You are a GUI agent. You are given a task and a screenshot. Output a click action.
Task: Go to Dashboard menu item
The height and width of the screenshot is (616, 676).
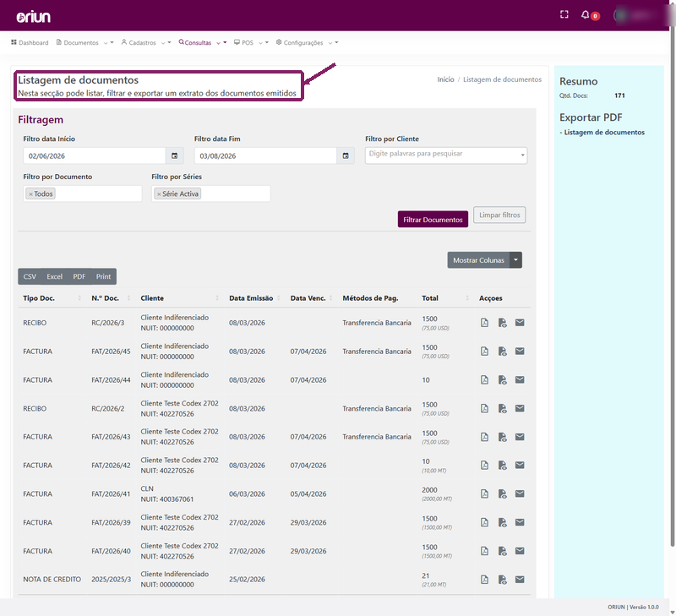pyautogui.click(x=30, y=42)
